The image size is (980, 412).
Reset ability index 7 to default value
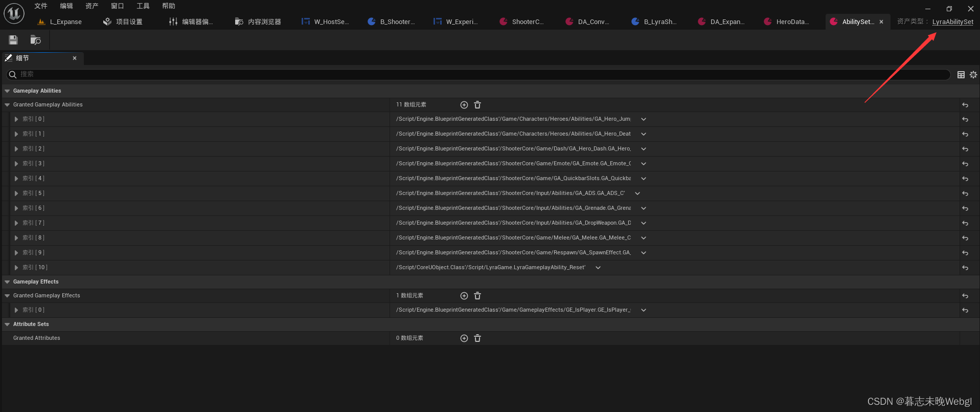[x=965, y=223]
